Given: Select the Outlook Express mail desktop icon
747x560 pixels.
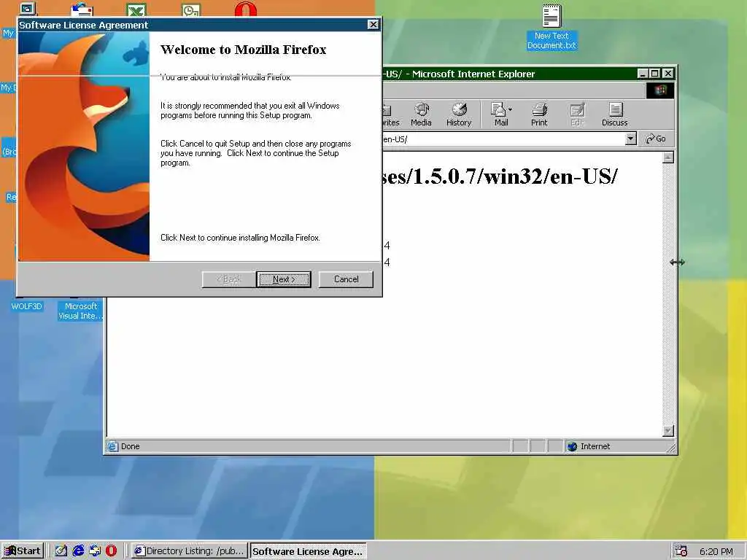Looking at the screenshot, I should 82,9.
